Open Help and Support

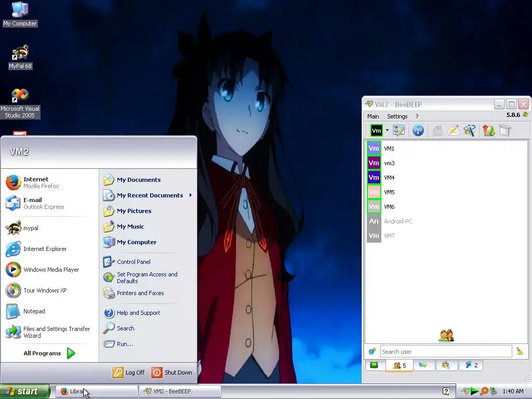point(148,313)
